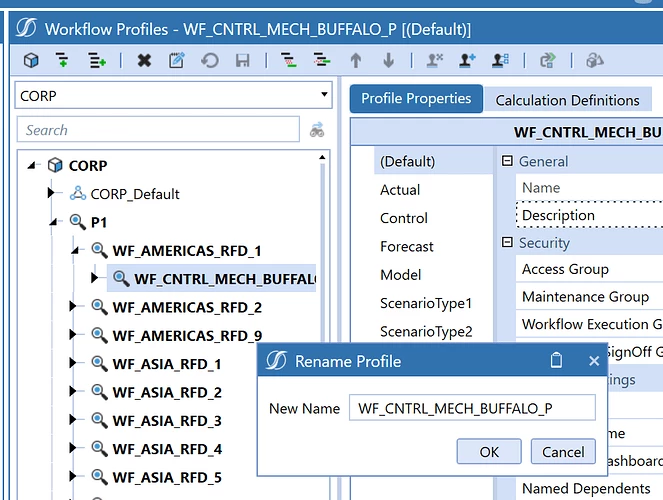Click the CORP_Default profile icon
This screenshot has height=500, width=663.
78,194
